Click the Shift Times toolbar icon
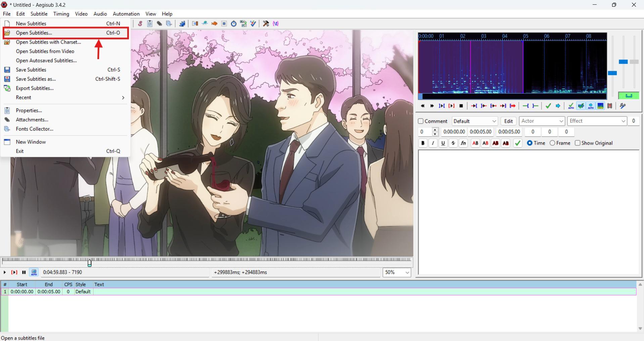Image resolution: width=644 pixels, height=341 pixels. click(x=195, y=23)
